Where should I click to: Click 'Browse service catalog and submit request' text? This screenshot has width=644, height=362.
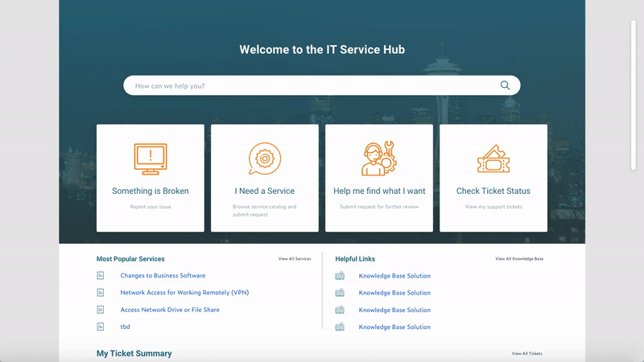click(265, 211)
